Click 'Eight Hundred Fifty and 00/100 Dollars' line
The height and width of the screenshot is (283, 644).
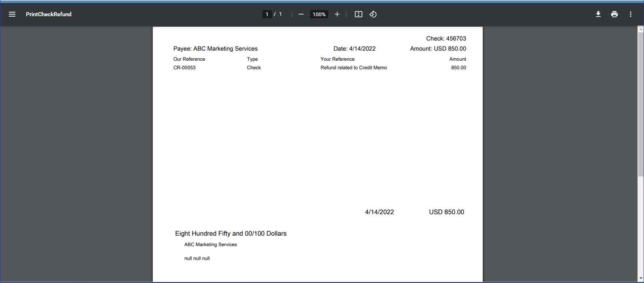[x=230, y=234]
